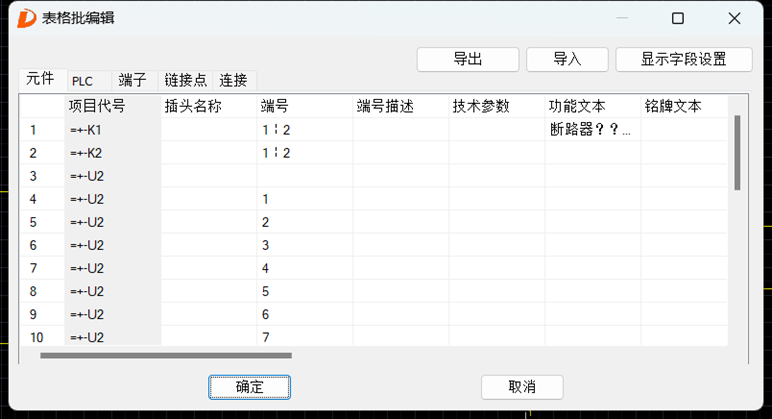
Task: Select the 连接 tab
Action: 234,81
